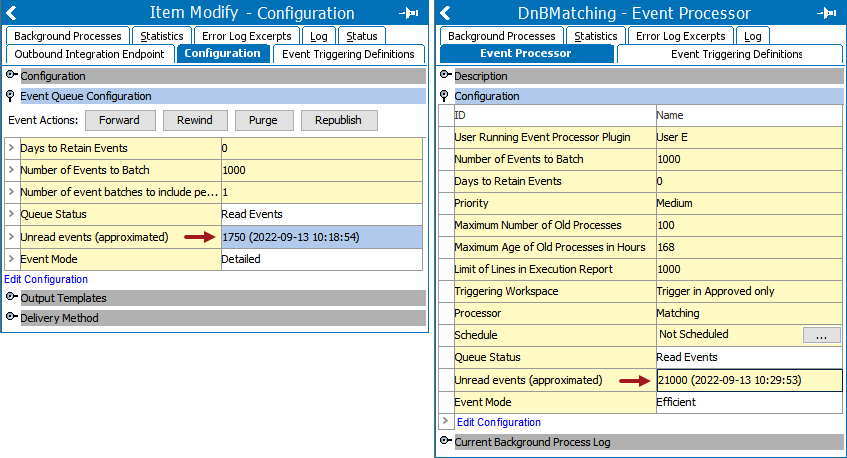Collapse the Event Queue Configuration section
The image size is (847, 458).
coord(11,97)
